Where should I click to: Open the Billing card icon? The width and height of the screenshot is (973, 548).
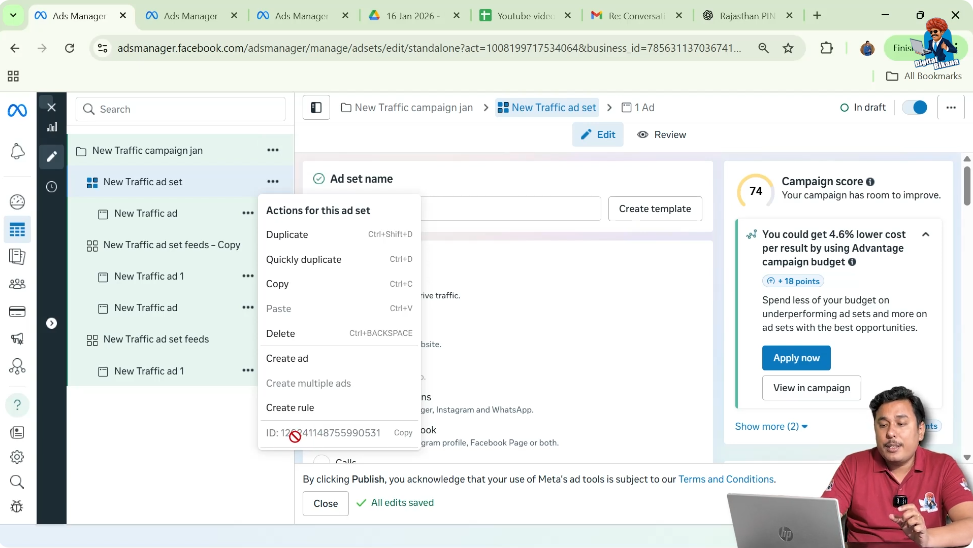tap(17, 312)
